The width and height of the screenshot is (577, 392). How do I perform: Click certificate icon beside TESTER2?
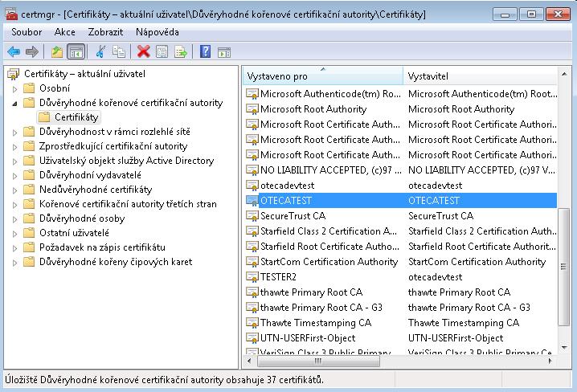point(252,277)
